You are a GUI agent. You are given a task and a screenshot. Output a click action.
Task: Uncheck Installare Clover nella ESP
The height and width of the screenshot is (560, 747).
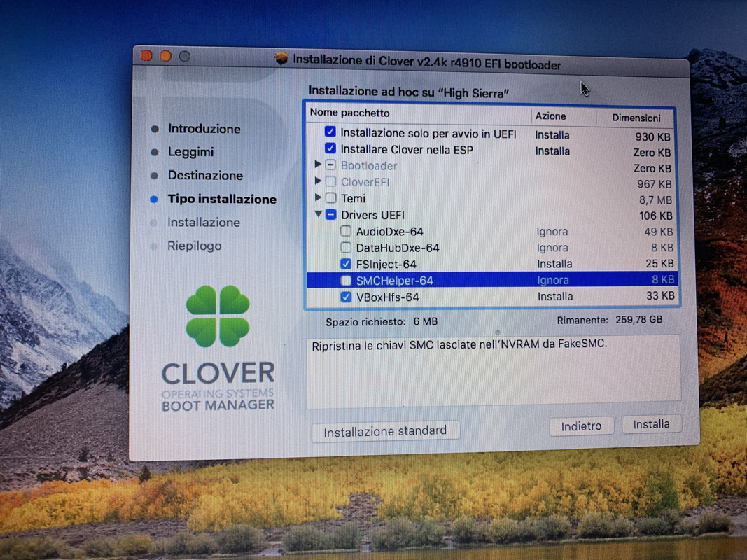tap(330, 148)
